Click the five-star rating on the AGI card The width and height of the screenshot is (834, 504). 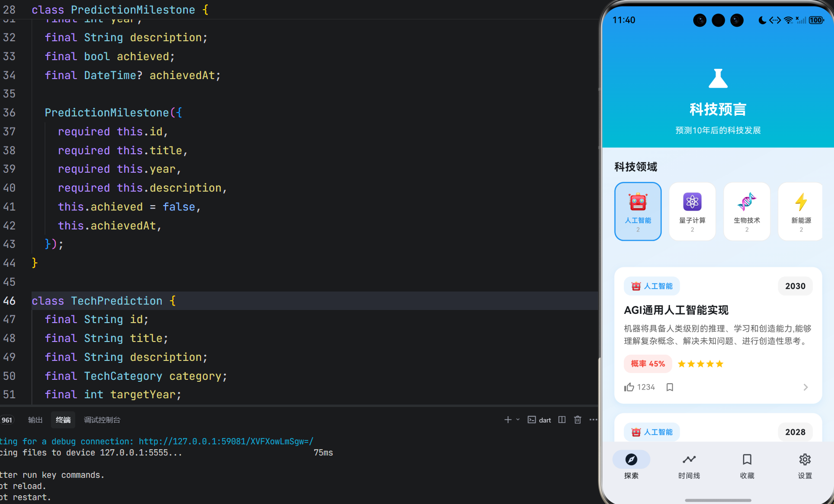tap(701, 364)
